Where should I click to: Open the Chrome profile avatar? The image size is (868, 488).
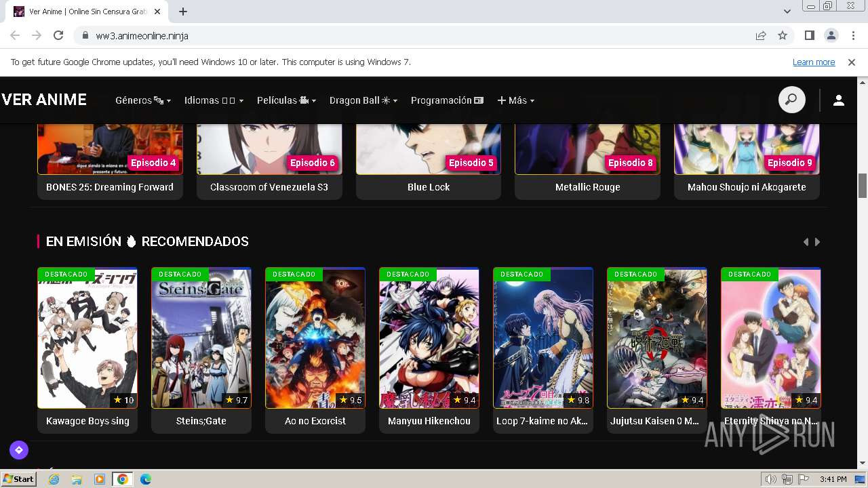coord(831,35)
